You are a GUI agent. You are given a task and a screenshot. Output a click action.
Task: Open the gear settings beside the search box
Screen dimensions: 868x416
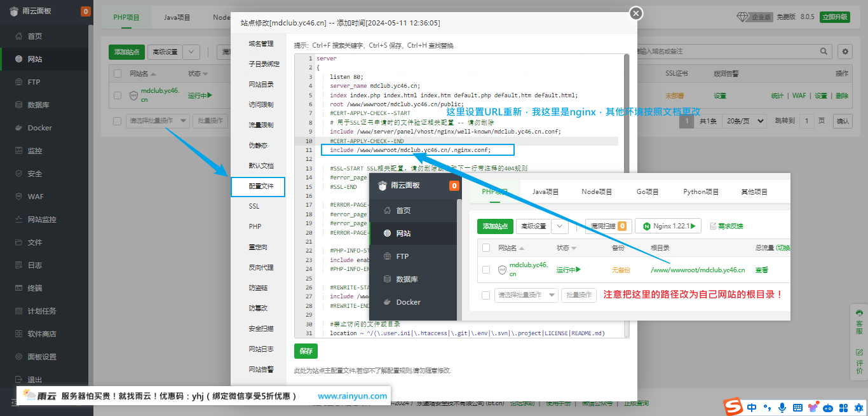tap(844, 52)
